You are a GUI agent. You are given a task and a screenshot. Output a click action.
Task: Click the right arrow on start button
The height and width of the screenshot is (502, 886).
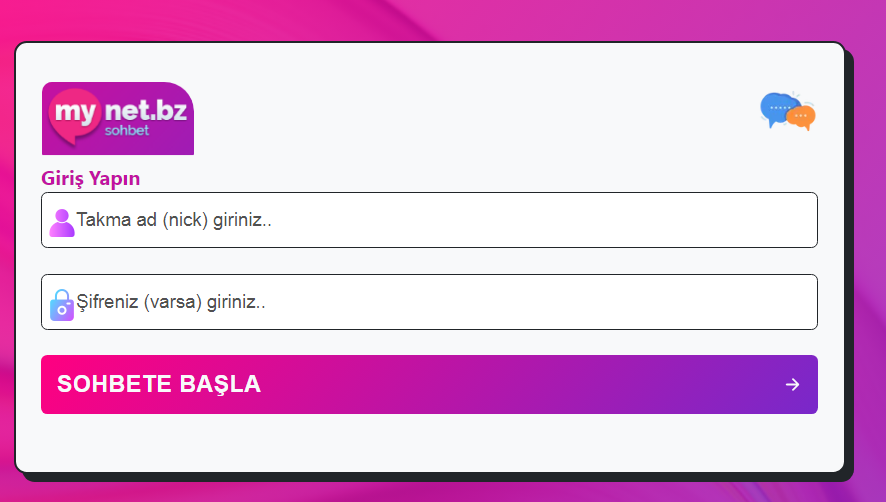[792, 384]
